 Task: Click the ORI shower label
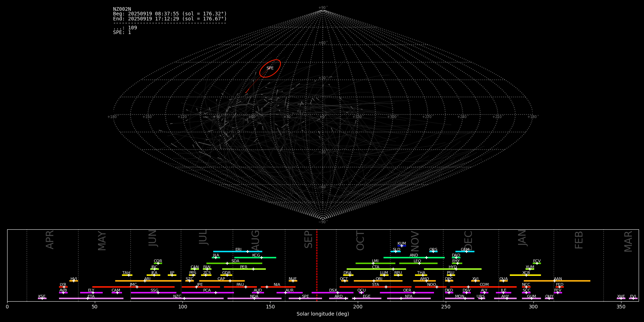point(379,279)
